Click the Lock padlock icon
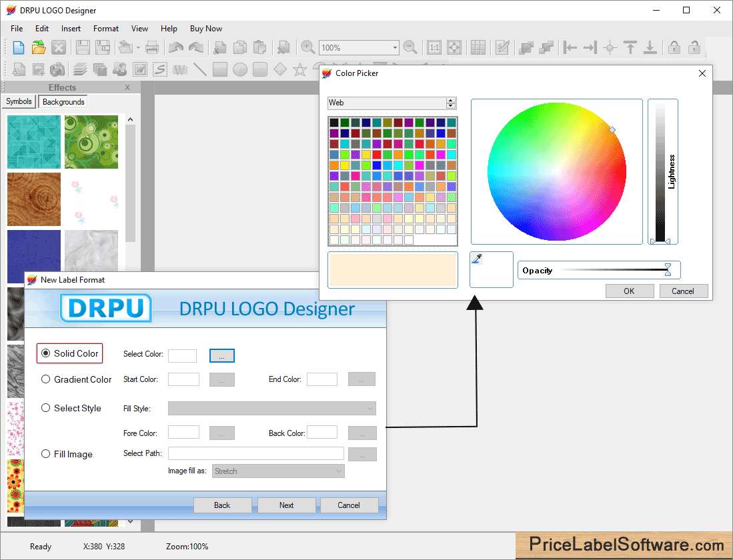733x560 pixels. (674, 47)
